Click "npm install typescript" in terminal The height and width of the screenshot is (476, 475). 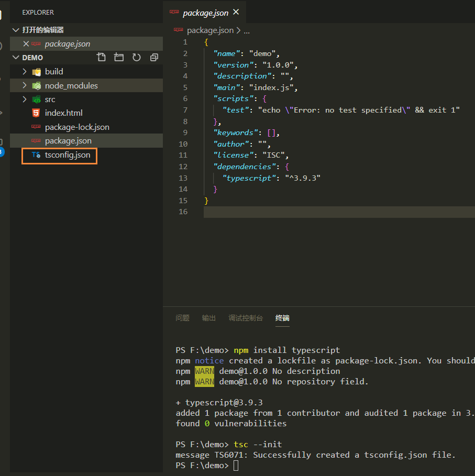pyautogui.click(x=287, y=350)
